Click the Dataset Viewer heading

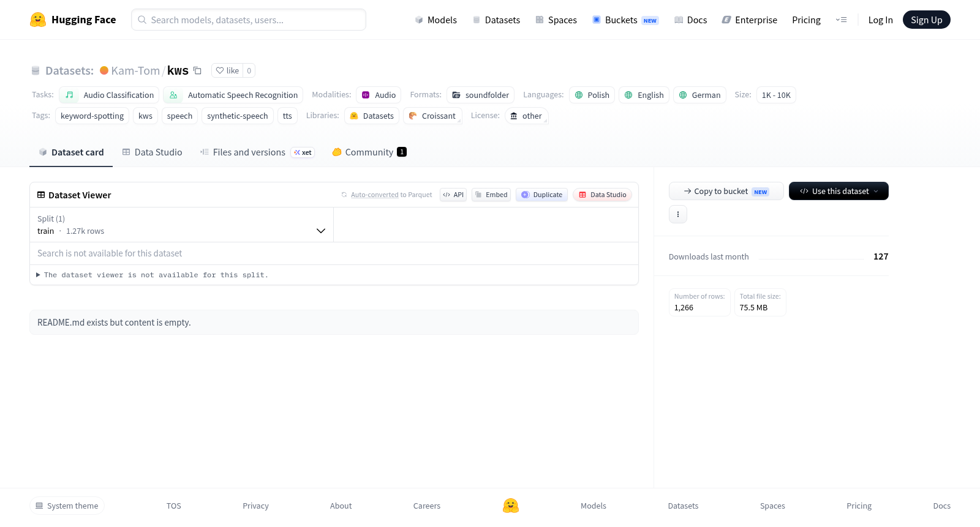pyautogui.click(x=80, y=195)
